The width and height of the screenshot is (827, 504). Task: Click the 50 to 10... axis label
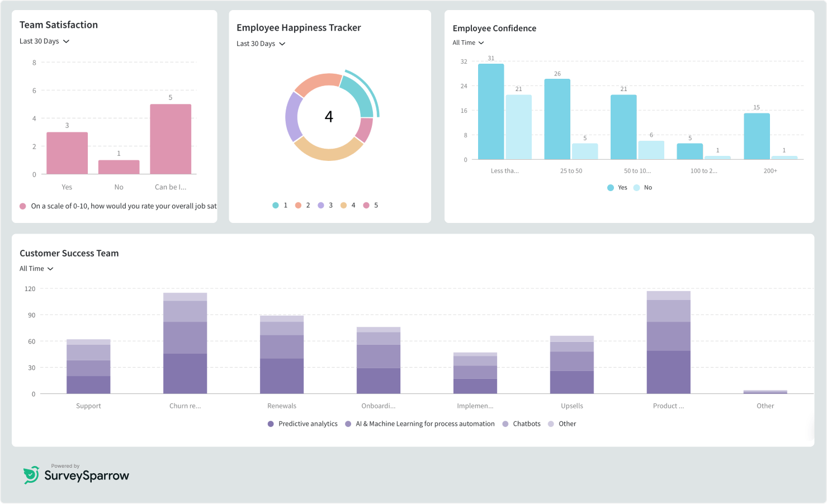tap(637, 171)
